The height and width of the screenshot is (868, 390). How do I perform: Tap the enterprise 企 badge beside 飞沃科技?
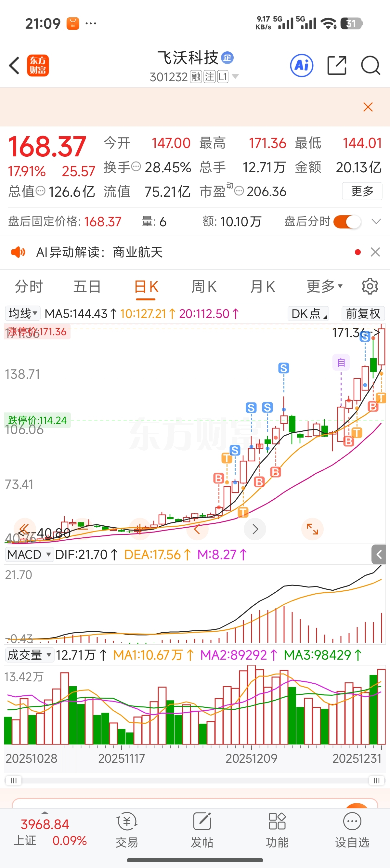click(x=227, y=58)
